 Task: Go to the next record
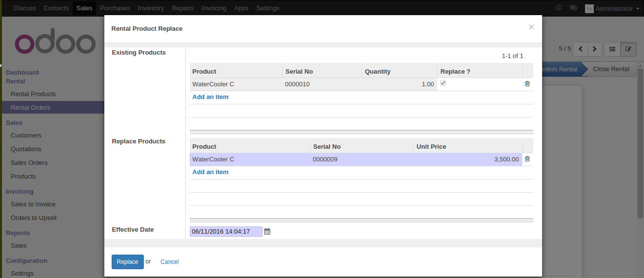(595, 49)
